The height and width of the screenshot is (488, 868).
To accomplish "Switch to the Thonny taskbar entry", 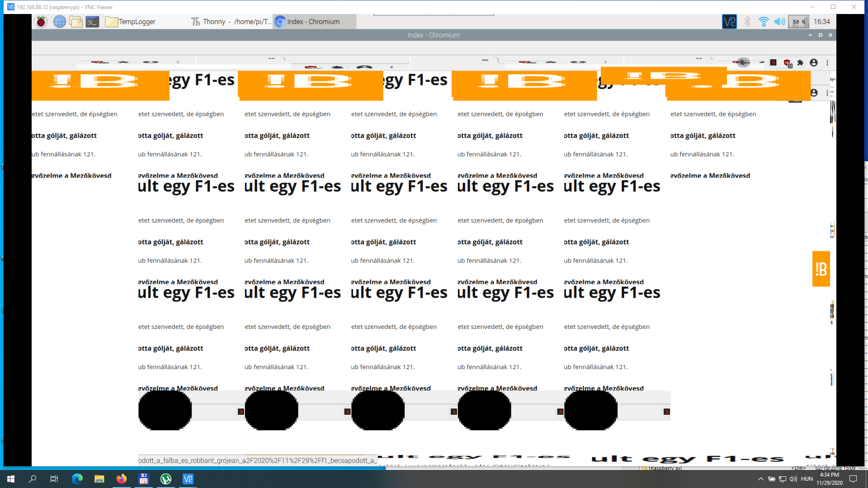I will 231,22.
